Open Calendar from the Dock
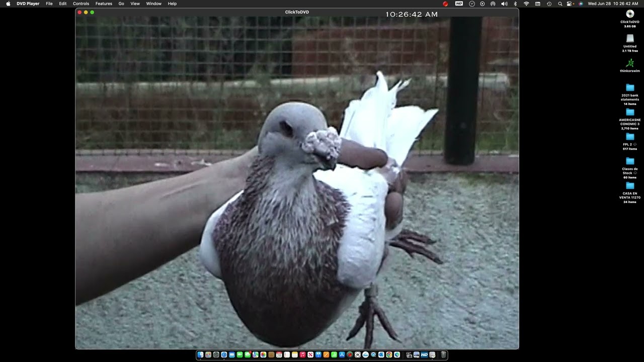Viewport: 644px width, 362px height. tap(279, 354)
